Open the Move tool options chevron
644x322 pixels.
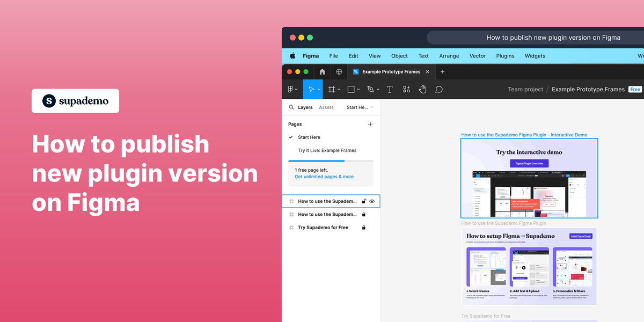coord(319,90)
